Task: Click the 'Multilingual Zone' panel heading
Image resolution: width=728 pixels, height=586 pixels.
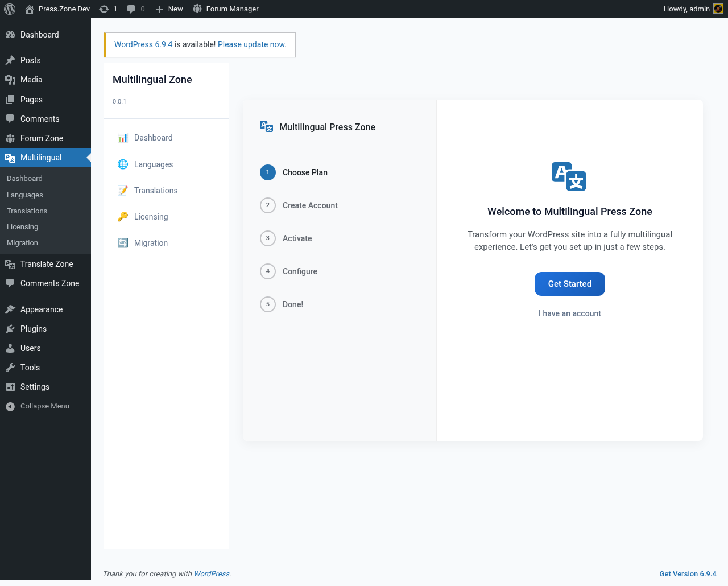Action: (x=152, y=80)
